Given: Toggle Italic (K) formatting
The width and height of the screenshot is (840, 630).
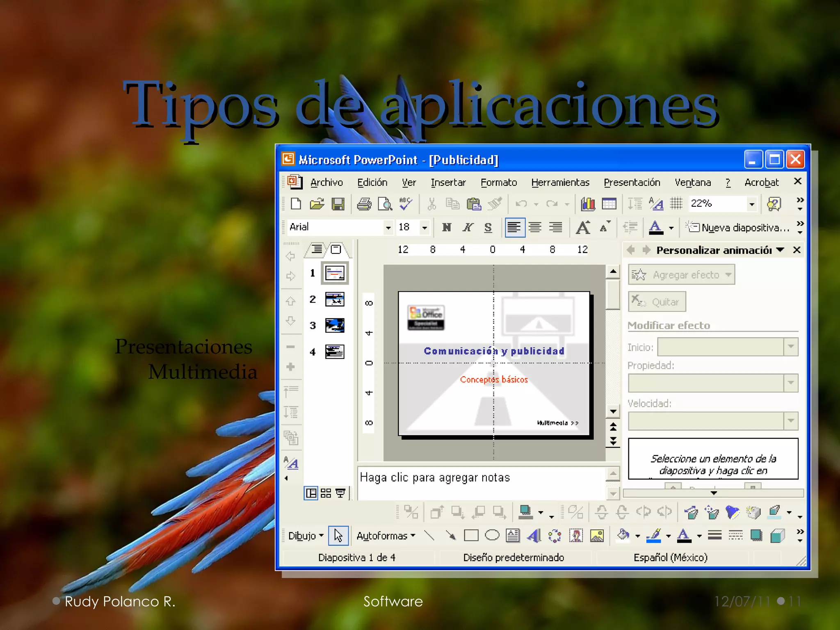Looking at the screenshot, I should [x=468, y=227].
